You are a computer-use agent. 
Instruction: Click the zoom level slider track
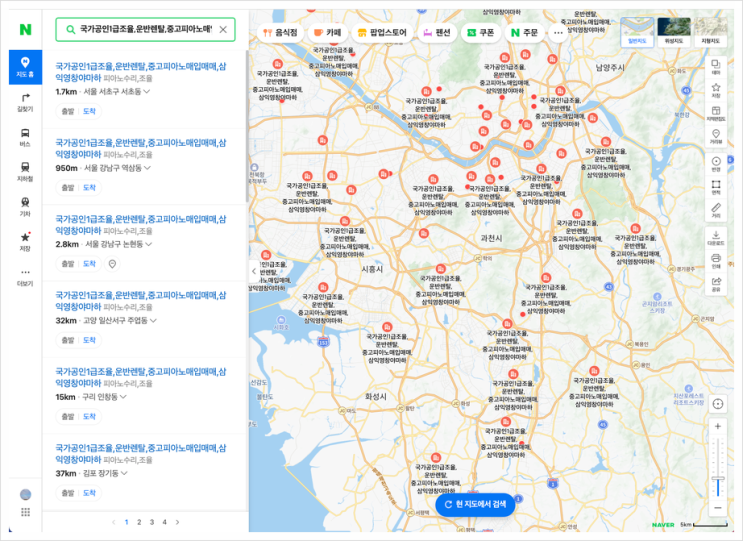click(x=718, y=467)
